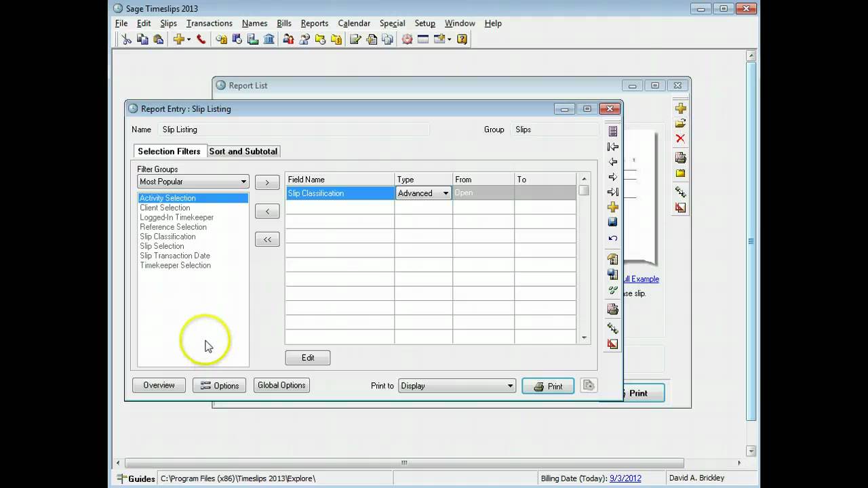Click the yellow folder icon in Report List toolbar
Image resolution: width=868 pixels, height=488 pixels.
680,174
